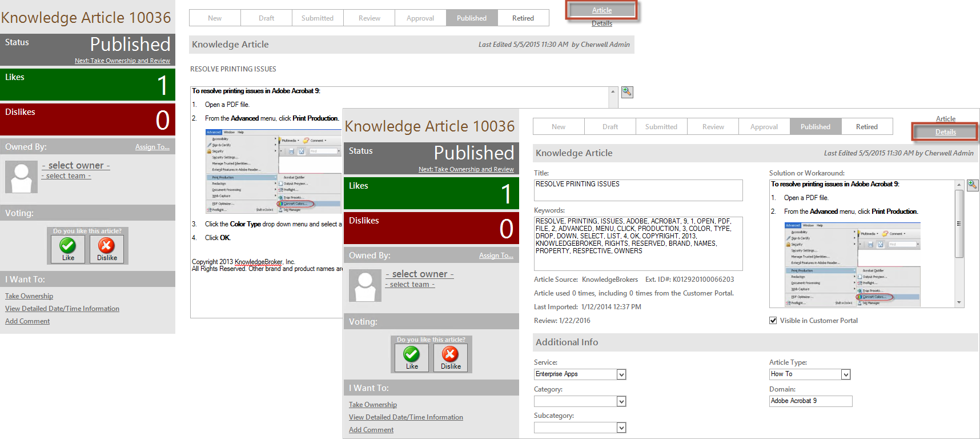Switch to the highlighted Article tab in Article view
The height and width of the screenshot is (439, 980).
point(602,10)
